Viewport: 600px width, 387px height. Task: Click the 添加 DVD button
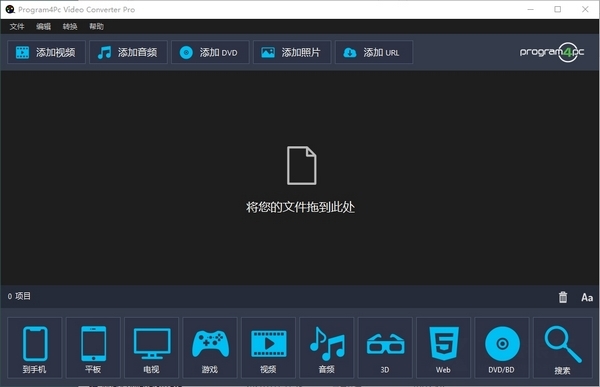pyautogui.click(x=210, y=52)
